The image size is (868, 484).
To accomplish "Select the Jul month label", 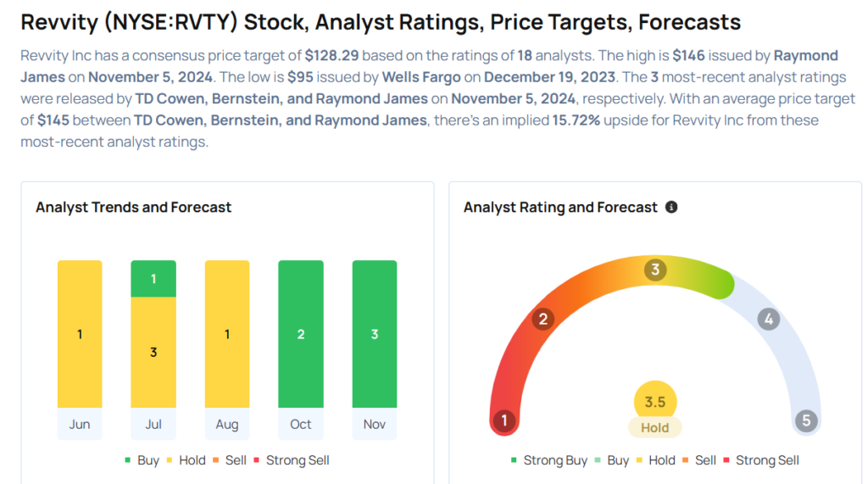I will pos(153,424).
